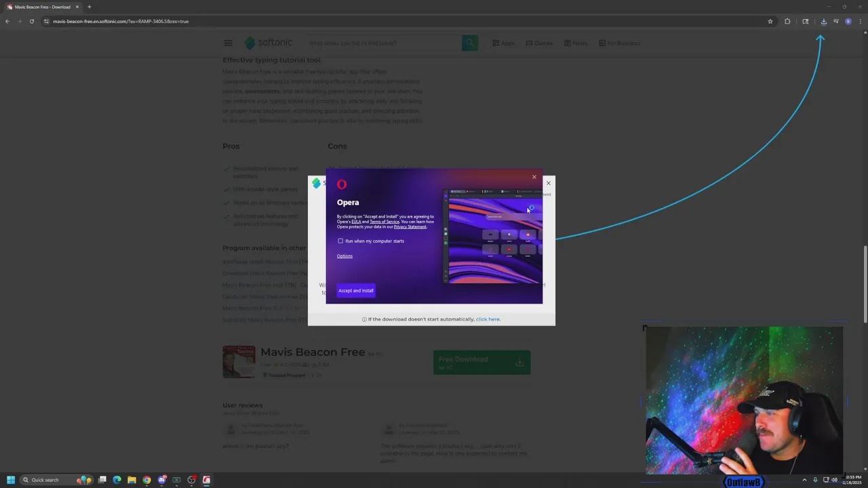The height and width of the screenshot is (488, 868).
Task: Click the 'click here' download link
Action: point(488,319)
